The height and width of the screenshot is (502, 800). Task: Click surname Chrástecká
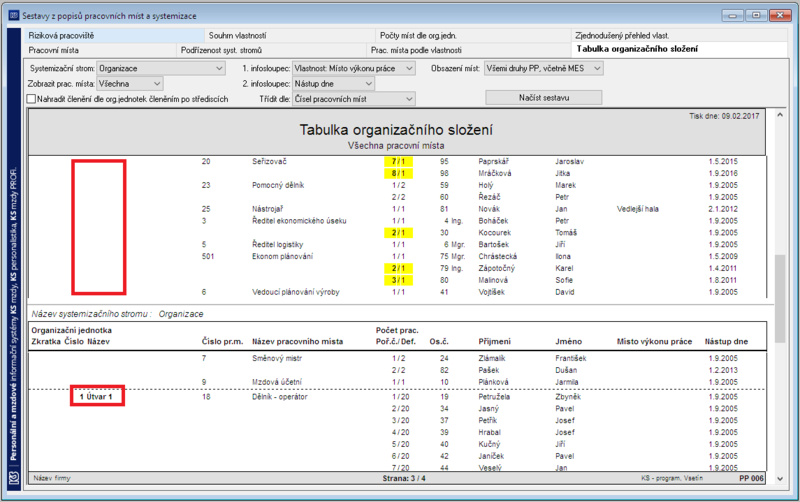coord(497,257)
